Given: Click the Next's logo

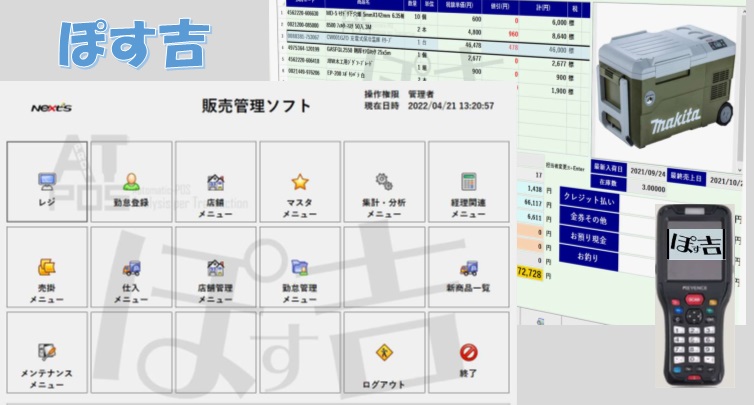Looking at the screenshot, I should 51,108.
